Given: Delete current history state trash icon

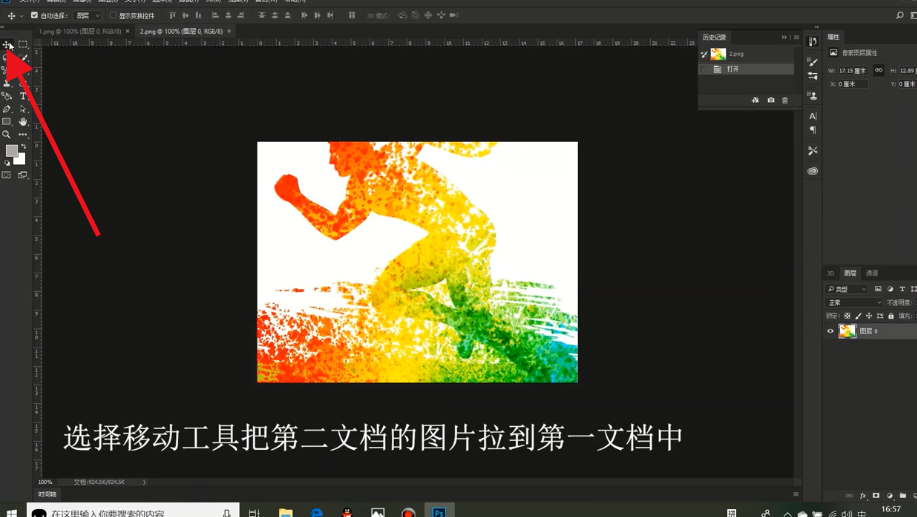Looking at the screenshot, I should click(x=785, y=100).
